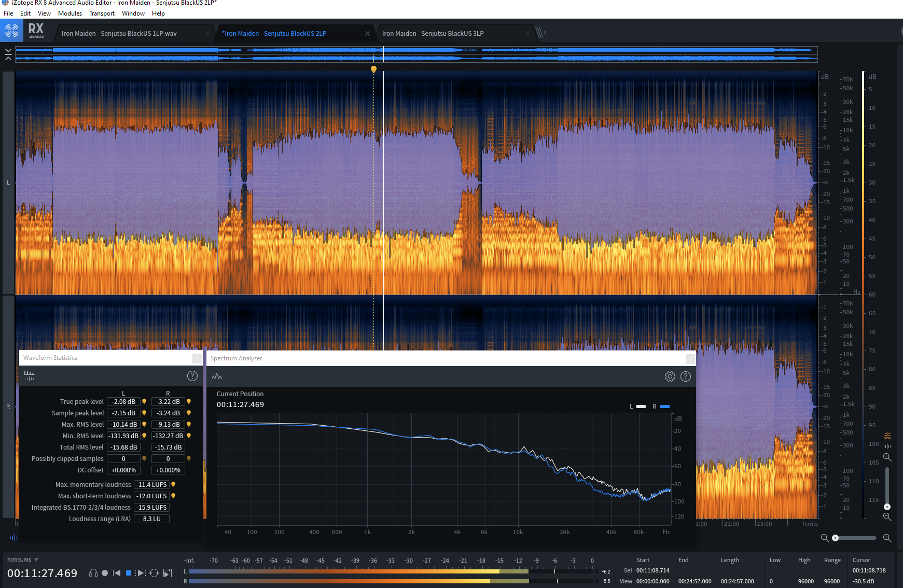Click the play-to-end transport icon
The image size is (903, 588).
tap(168, 573)
